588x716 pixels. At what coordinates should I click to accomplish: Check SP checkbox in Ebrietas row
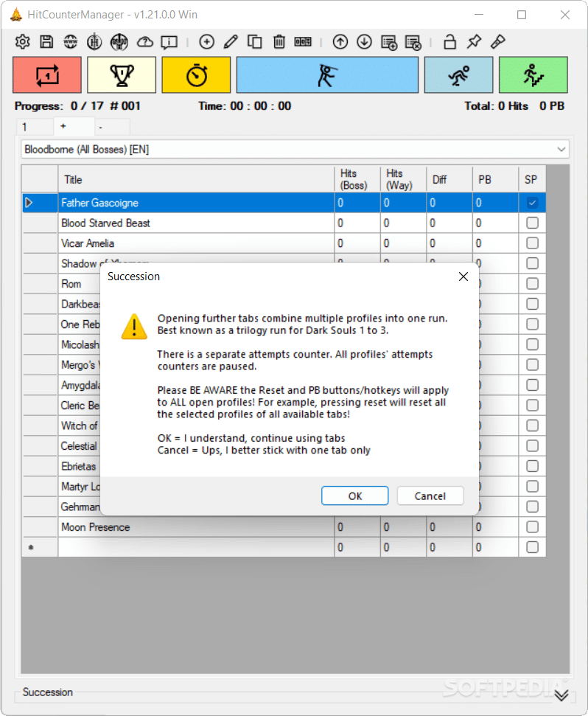pyautogui.click(x=532, y=466)
